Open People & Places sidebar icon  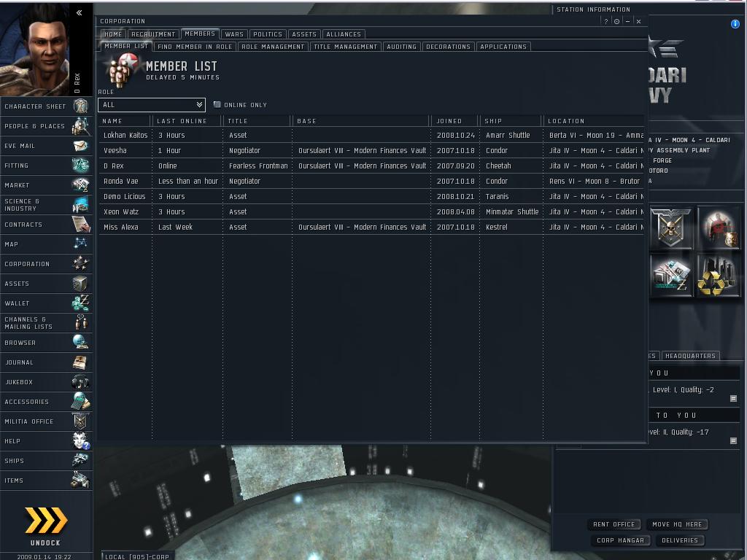click(80, 126)
